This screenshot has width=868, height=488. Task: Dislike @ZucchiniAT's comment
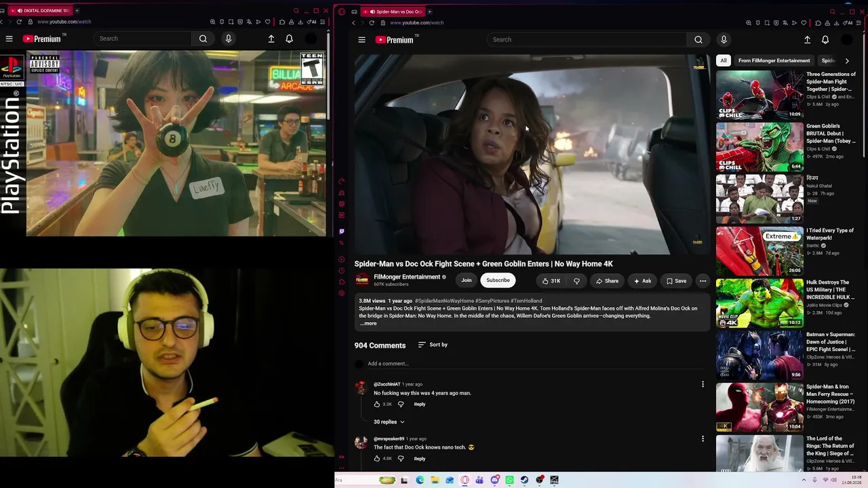pos(401,404)
